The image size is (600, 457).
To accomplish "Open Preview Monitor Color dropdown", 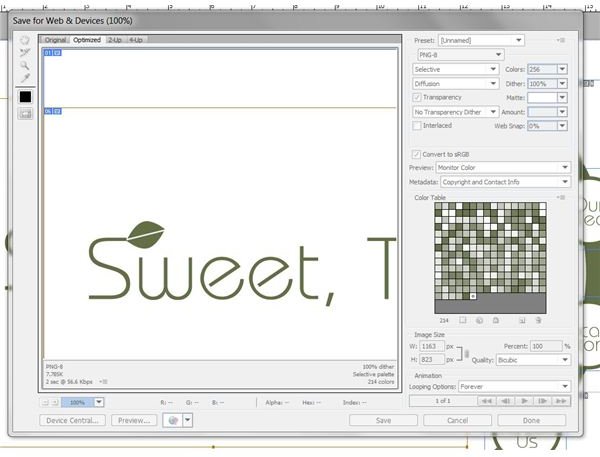I will tap(503, 167).
